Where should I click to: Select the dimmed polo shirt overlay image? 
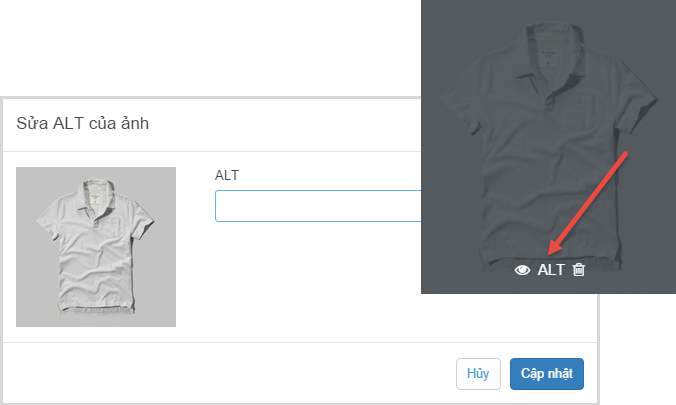pos(548,150)
